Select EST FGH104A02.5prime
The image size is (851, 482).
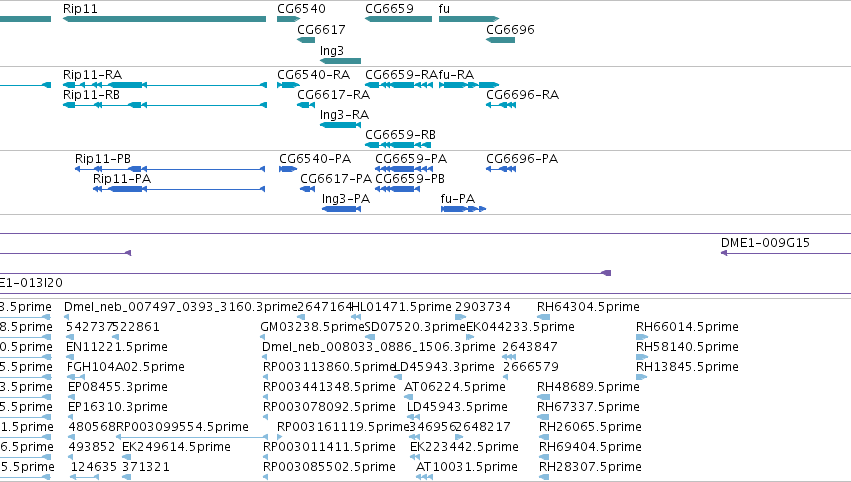pyautogui.click(x=126, y=367)
